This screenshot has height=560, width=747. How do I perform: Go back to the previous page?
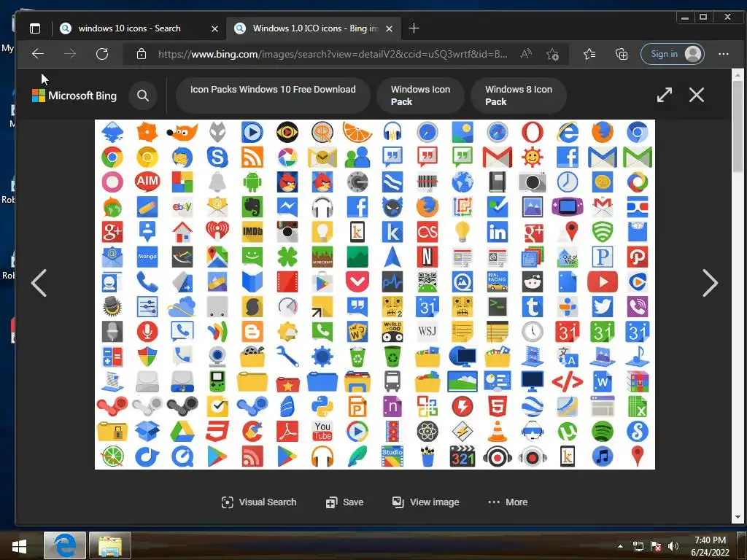tap(38, 54)
